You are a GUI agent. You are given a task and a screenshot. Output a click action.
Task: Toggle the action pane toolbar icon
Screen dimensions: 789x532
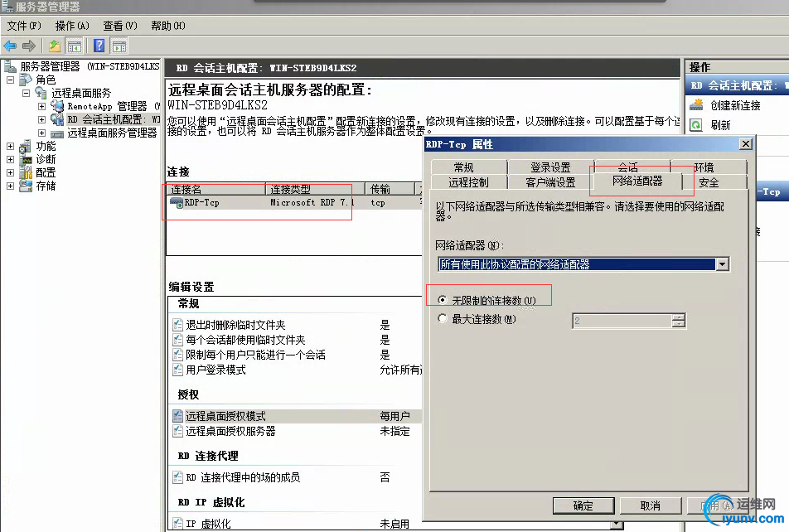(x=119, y=46)
